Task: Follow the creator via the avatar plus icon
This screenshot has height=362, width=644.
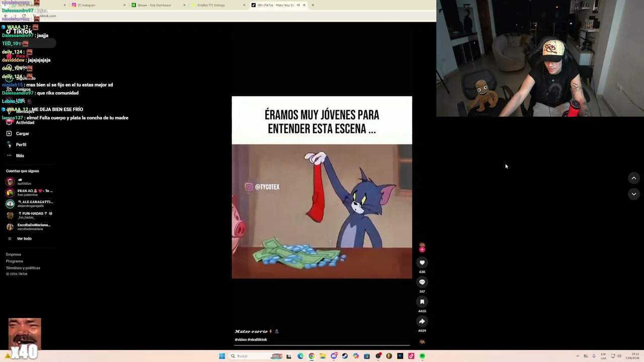Action: (422, 249)
